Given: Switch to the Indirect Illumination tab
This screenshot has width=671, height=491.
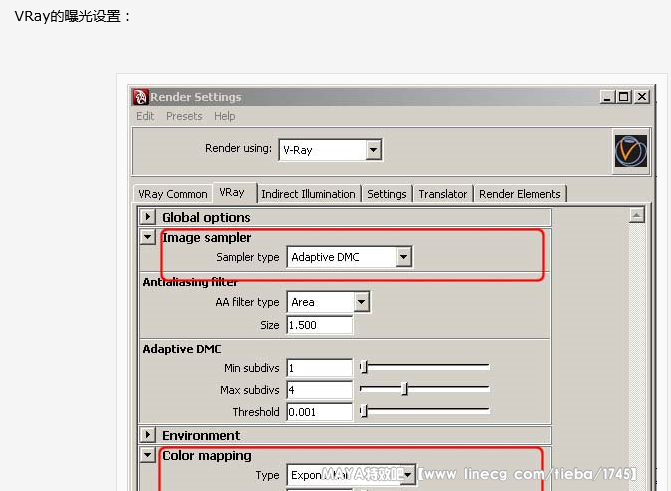Looking at the screenshot, I should pyautogui.click(x=308, y=194).
